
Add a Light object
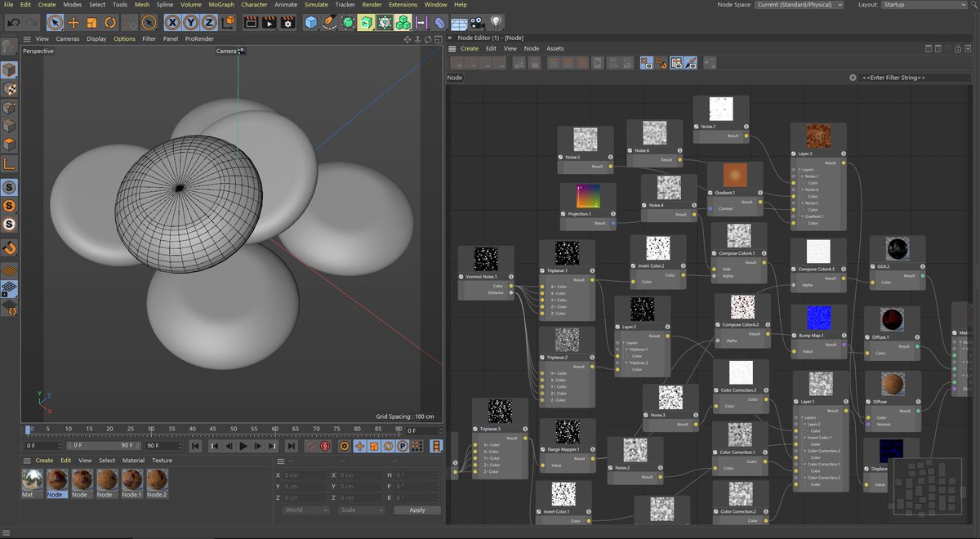pyautogui.click(x=496, y=22)
